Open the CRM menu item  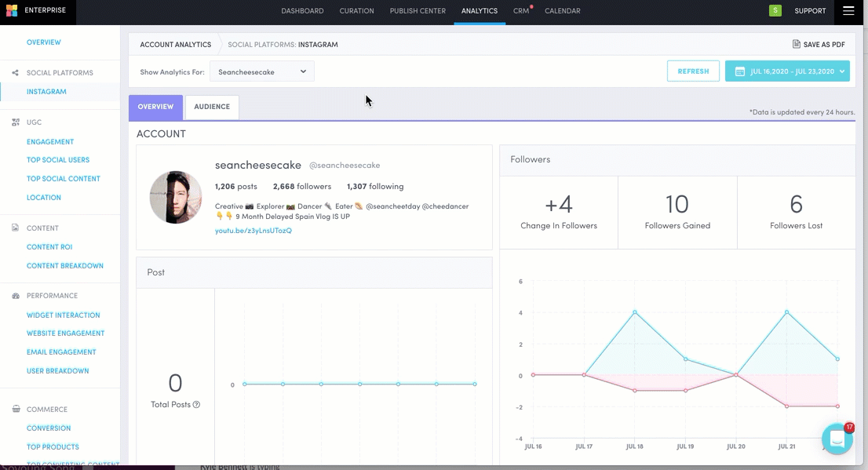(521, 11)
